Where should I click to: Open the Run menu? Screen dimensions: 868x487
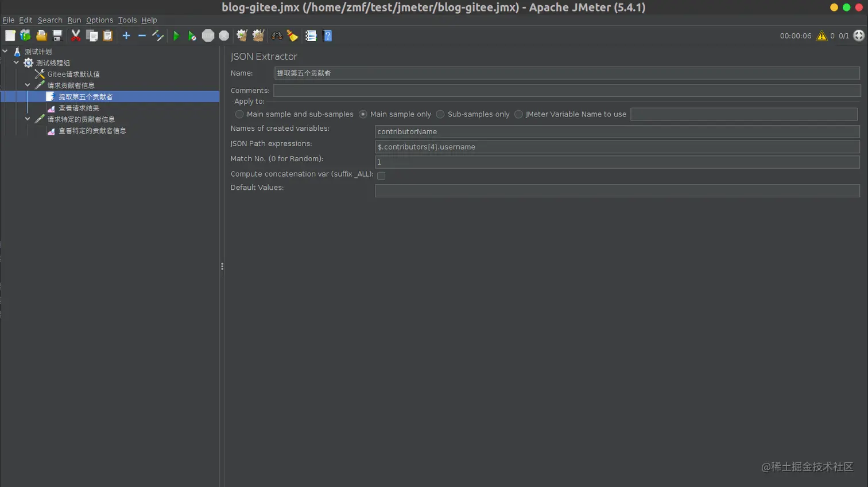[74, 20]
